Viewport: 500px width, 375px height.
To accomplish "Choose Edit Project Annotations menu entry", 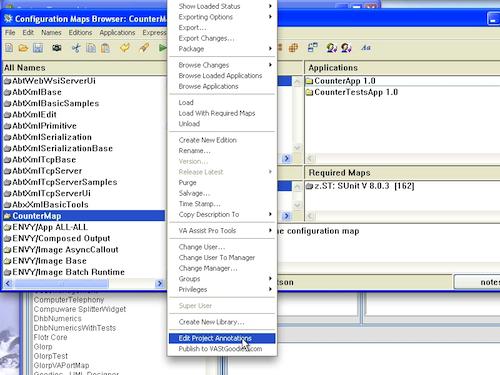I will point(222,338).
